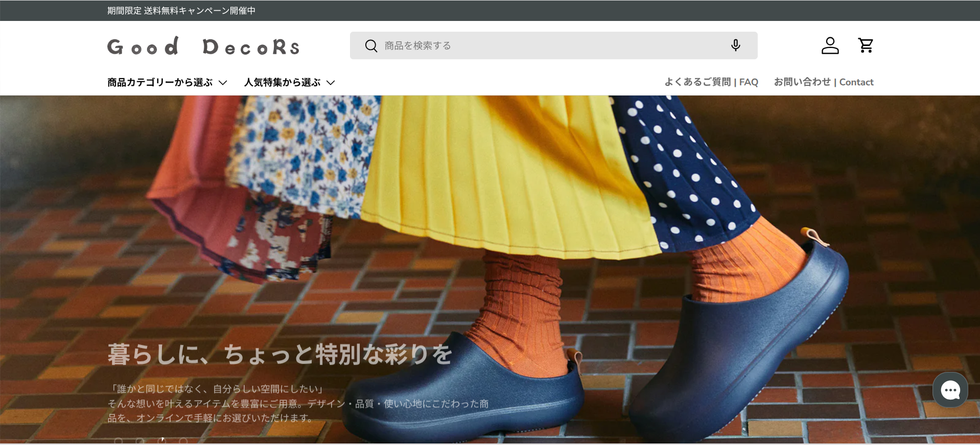Viewport: 980px width, 445px height.
Task: Go to よくあるご質問 | FAQ page
Action: (711, 82)
